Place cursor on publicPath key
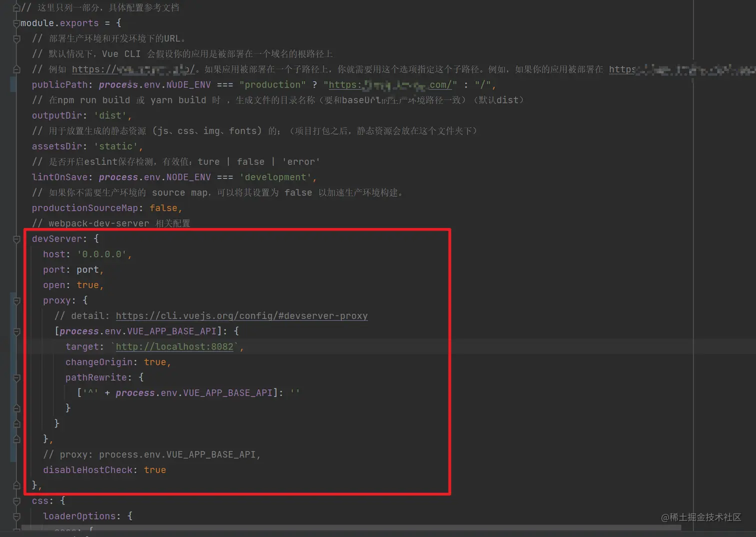This screenshot has width=756, height=537. click(x=59, y=85)
